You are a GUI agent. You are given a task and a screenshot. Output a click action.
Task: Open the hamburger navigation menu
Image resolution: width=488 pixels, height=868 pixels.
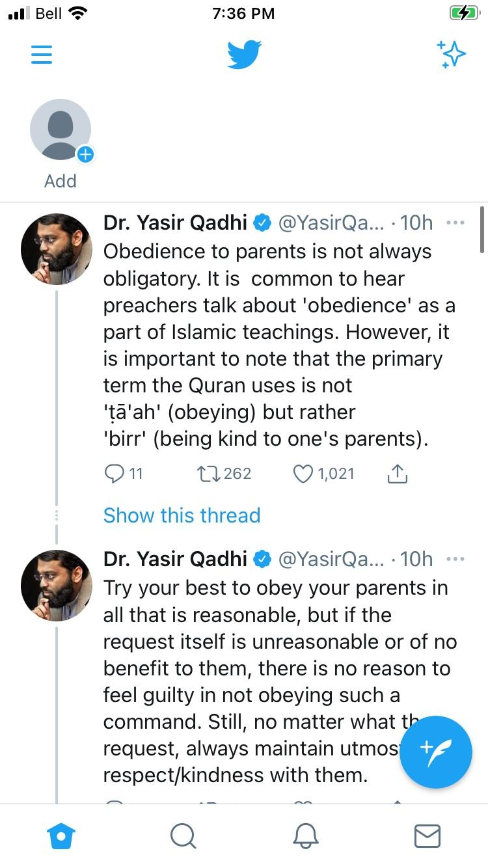click(42, 55)
